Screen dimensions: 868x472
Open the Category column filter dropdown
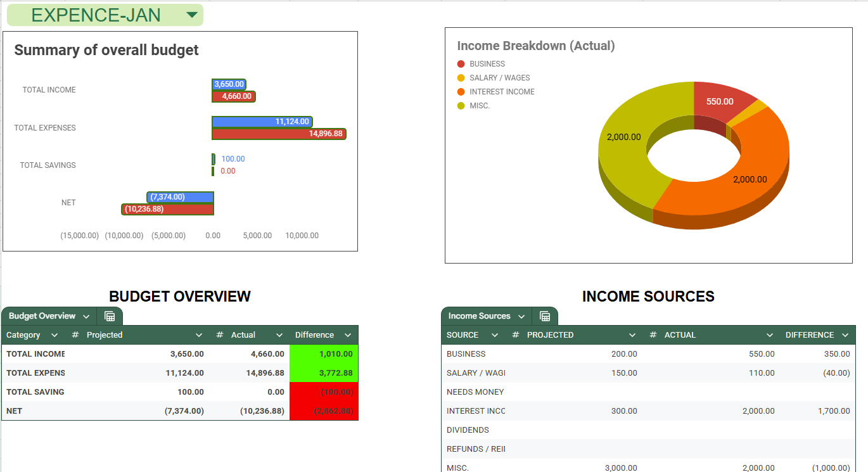tap(54, 335)
